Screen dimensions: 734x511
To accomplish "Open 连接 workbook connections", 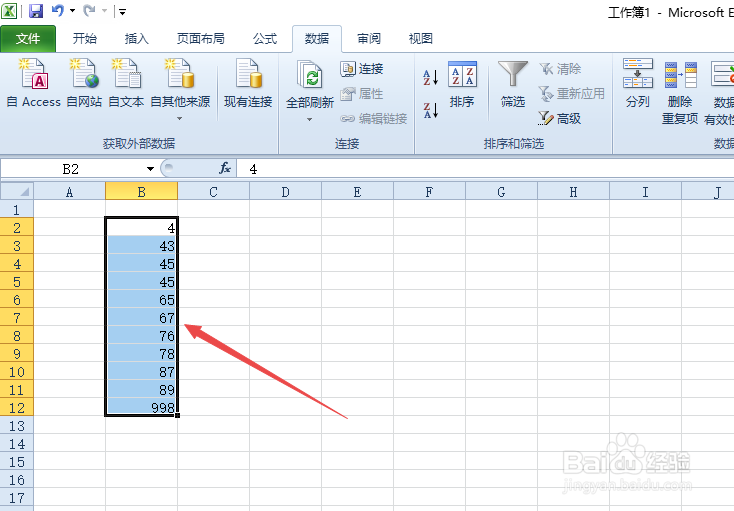I will point(362,69).
